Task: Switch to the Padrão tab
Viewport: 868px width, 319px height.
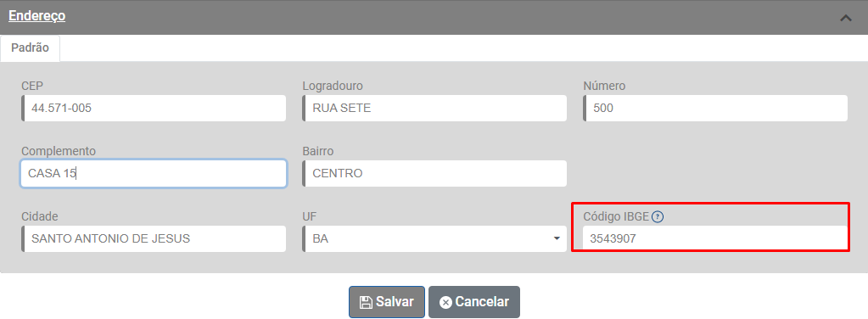Action: tap(30, 48)
